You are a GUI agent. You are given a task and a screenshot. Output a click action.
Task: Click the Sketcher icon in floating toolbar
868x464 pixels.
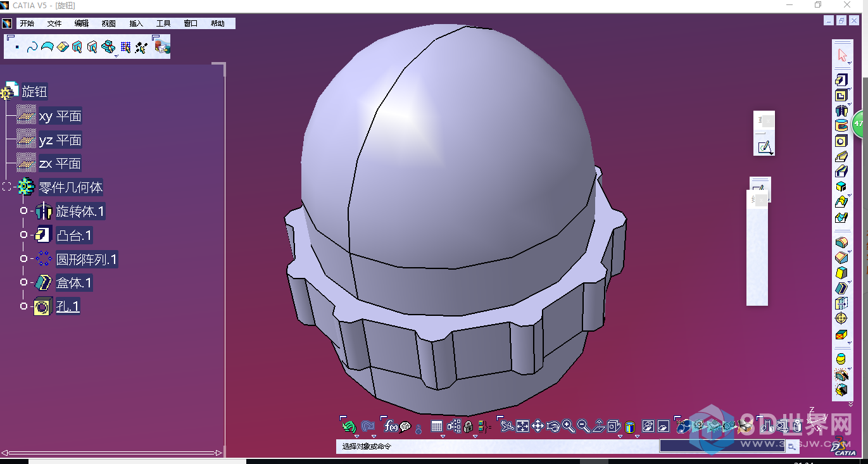click(x=765, y=147)
